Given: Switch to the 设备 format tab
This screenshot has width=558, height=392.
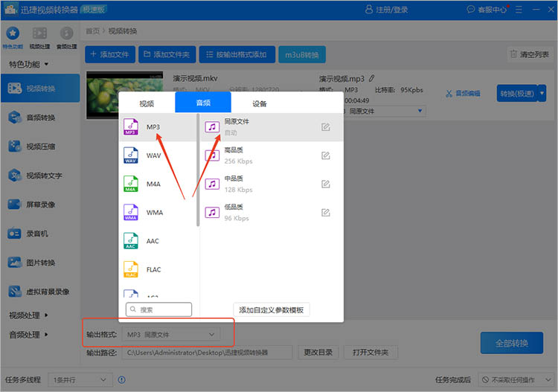Looking at the screenshot, I should (x=260, y=103).
